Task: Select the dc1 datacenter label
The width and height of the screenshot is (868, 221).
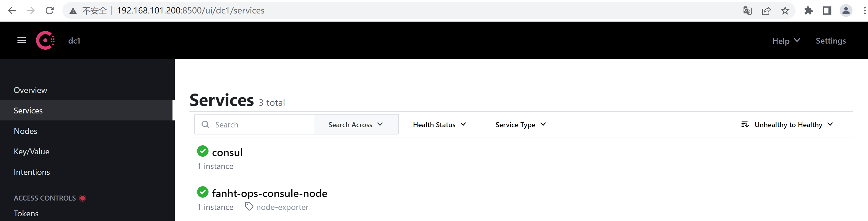Action: [x=74, y=41]
